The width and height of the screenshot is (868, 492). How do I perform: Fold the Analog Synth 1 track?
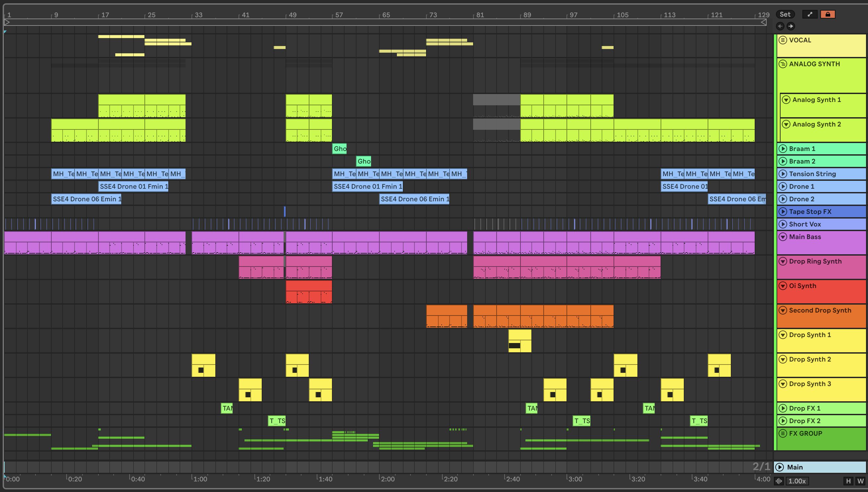pyautogui.click(x=786, y=100)
